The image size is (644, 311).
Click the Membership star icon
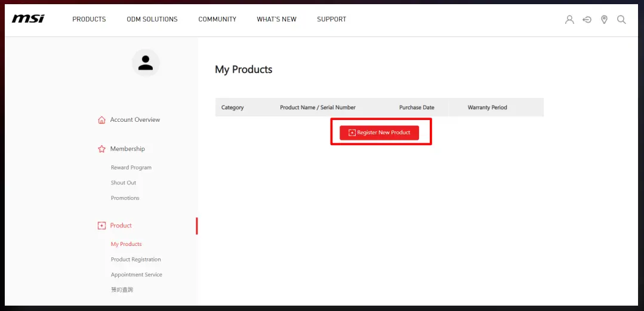coord(101,149)
